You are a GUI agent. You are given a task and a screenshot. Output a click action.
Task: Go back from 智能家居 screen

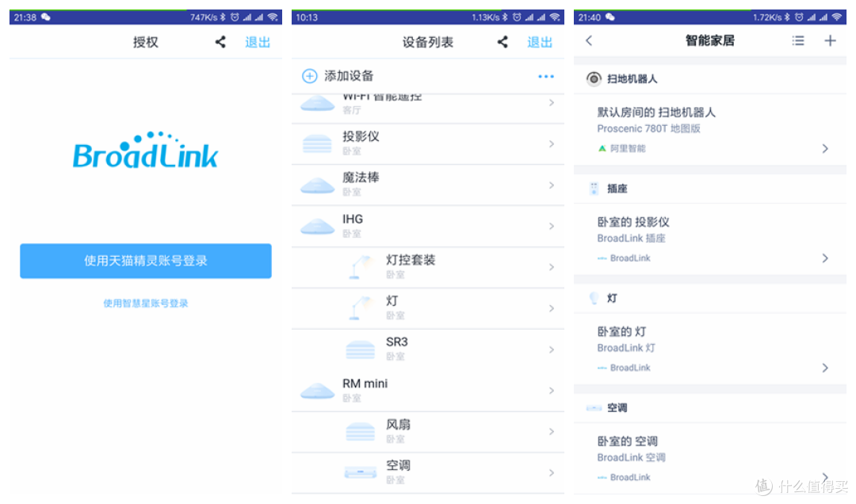click(x=589, y=40)
